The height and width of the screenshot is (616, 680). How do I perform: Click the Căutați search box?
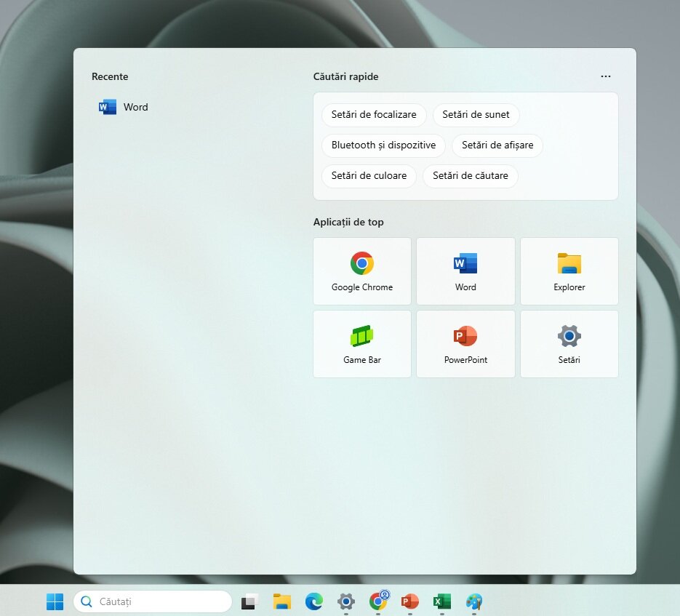153,601
